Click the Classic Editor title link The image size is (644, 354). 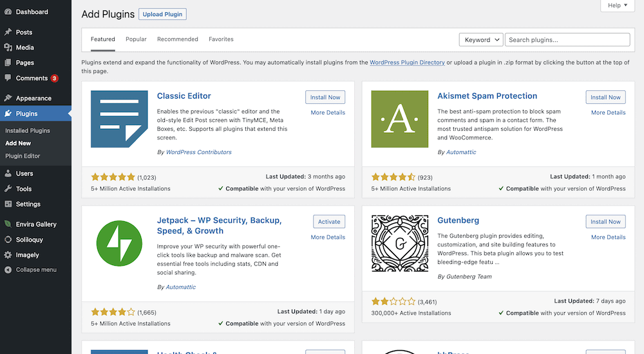(x=184, y=96)
